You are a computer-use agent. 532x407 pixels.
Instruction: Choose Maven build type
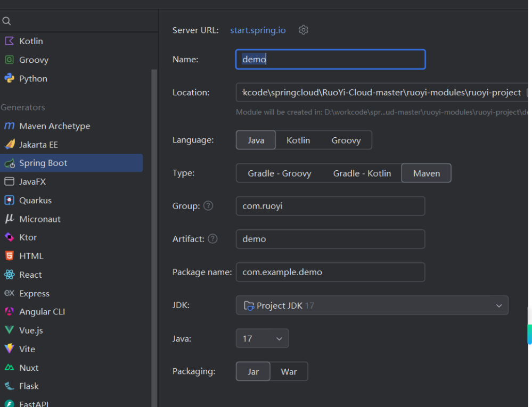pos(426,173)
